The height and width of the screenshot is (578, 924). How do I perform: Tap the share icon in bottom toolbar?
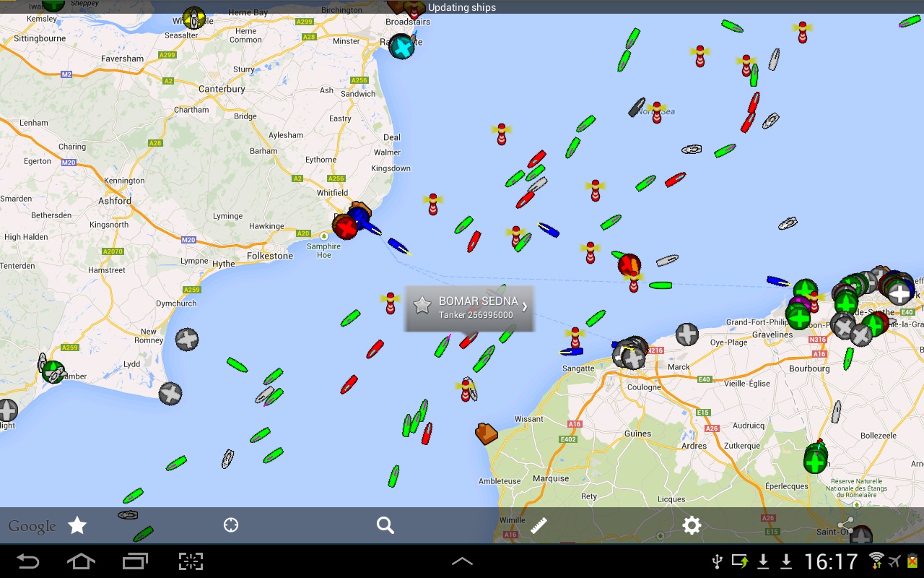point(846,525)
